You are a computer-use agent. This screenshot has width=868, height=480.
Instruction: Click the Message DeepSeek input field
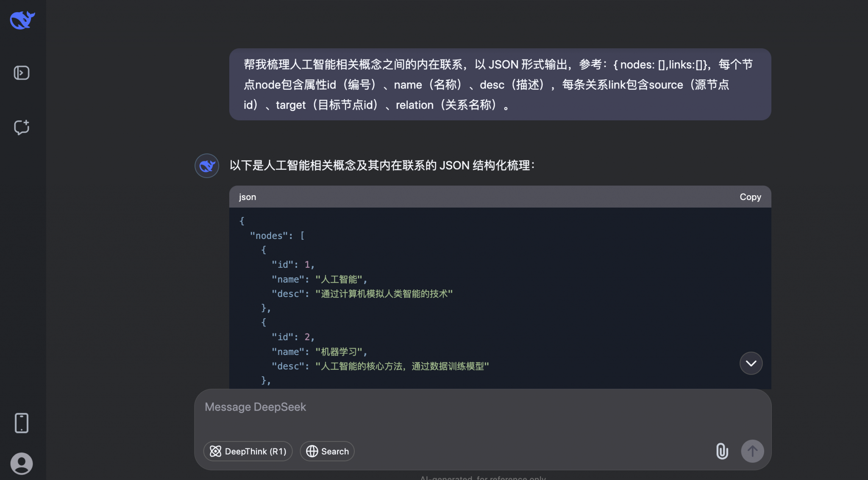[381, 407]
